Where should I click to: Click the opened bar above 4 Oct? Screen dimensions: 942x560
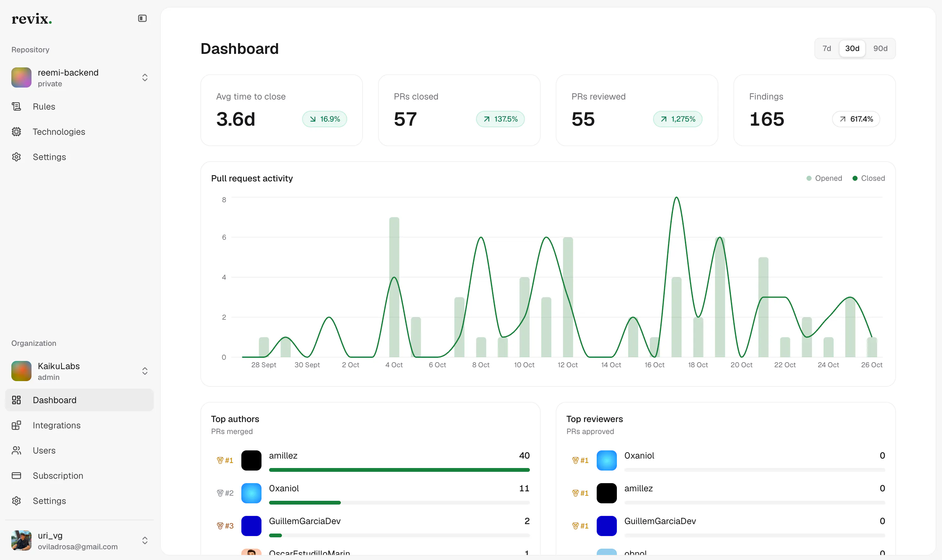(x=394, y=287)
